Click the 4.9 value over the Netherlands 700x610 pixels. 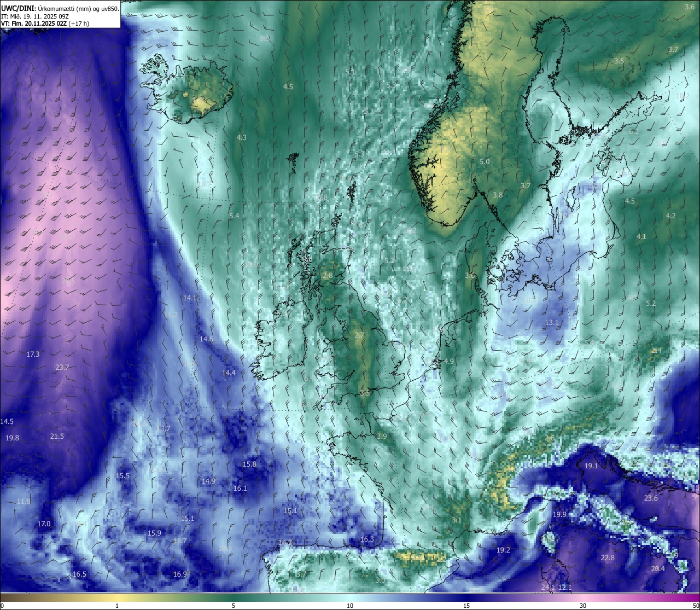(449, 361)
